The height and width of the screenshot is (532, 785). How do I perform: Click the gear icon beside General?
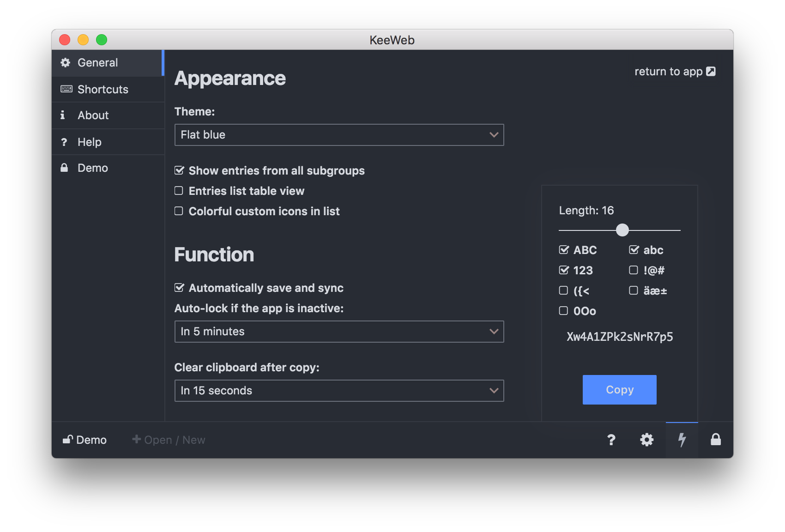(66, 62)
